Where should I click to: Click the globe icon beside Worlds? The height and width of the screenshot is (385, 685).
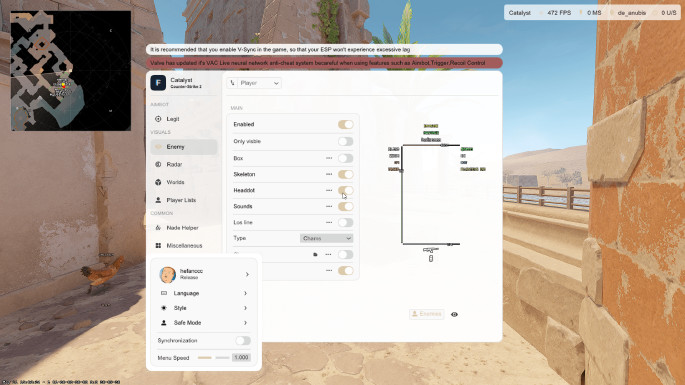tap(158, 182)
